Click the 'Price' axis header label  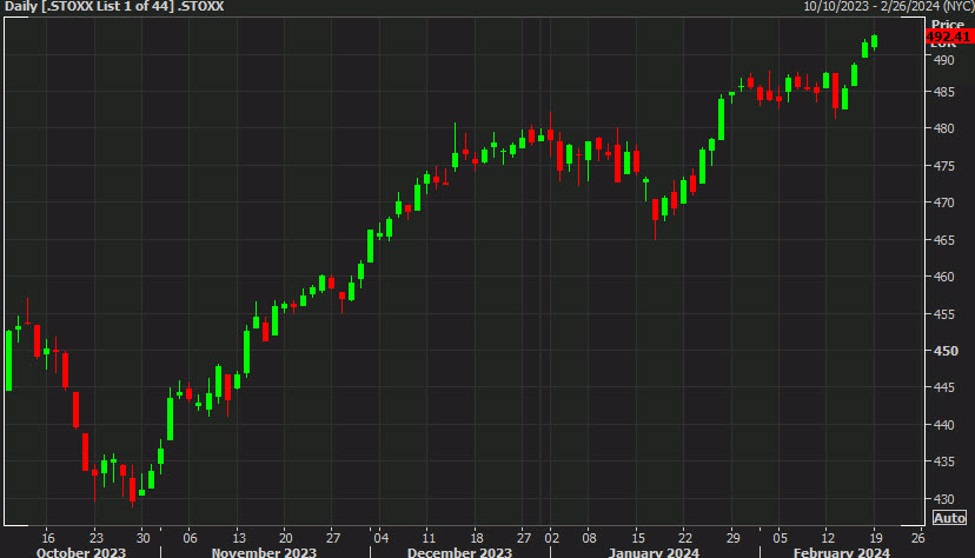(x=948, y=24)
